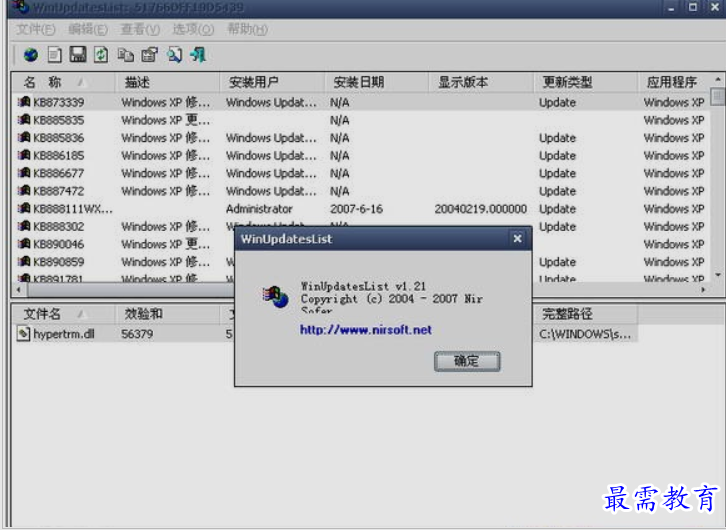Click the vertical scrollbar thumb in updates list
The width and height of the screenshot is (726, 530).
718,96
